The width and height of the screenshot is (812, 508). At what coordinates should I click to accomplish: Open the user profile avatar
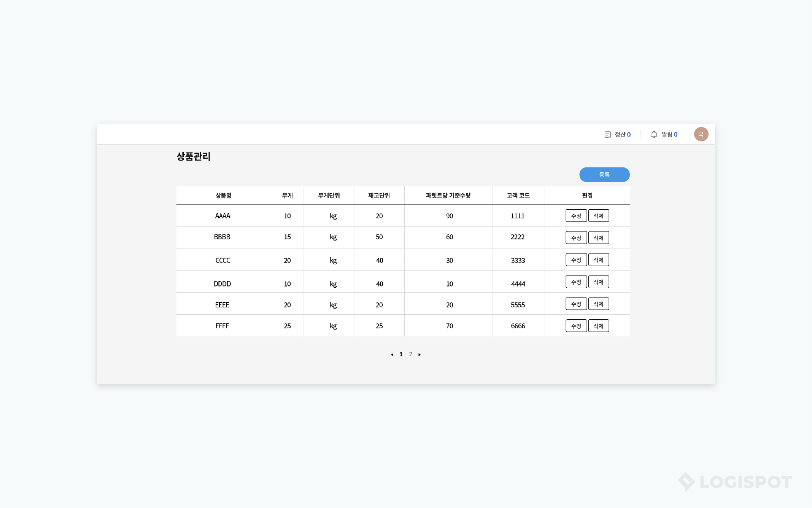coord(701,134)
